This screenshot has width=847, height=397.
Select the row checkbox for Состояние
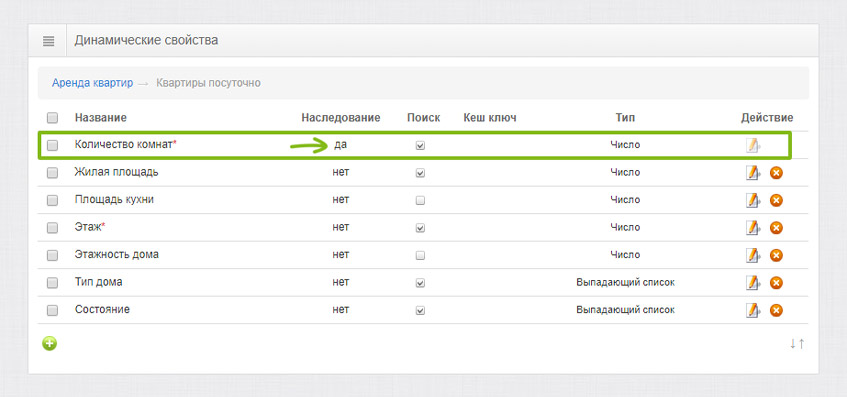[52, 311]
